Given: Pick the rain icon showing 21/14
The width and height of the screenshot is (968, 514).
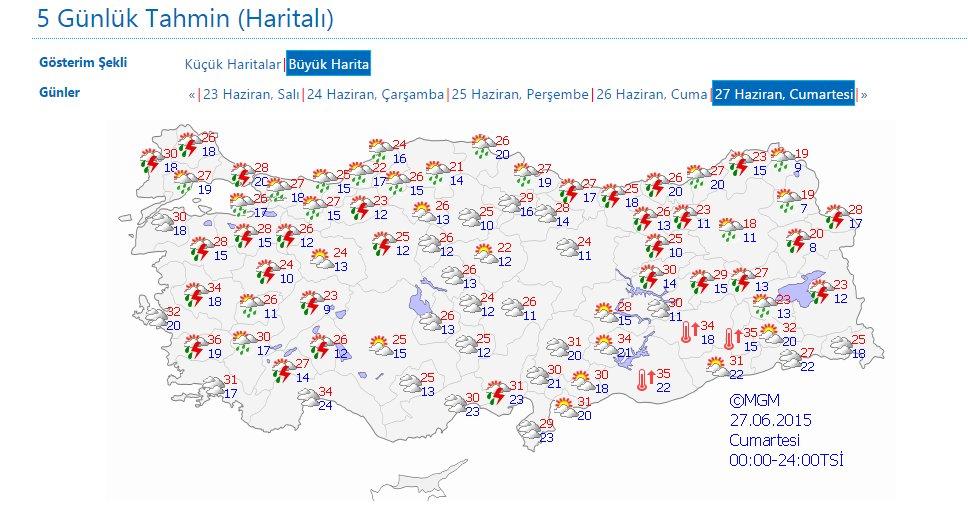Looking at the screenshot, I should click(437, 173).
